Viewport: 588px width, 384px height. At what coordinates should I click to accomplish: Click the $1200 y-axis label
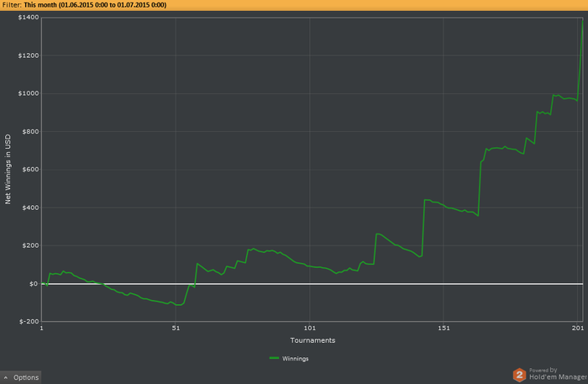[x=29, y=55]
